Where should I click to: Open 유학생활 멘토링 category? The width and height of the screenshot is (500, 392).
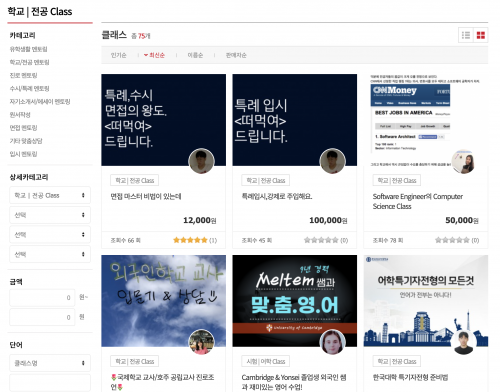[x=29, y=49]
